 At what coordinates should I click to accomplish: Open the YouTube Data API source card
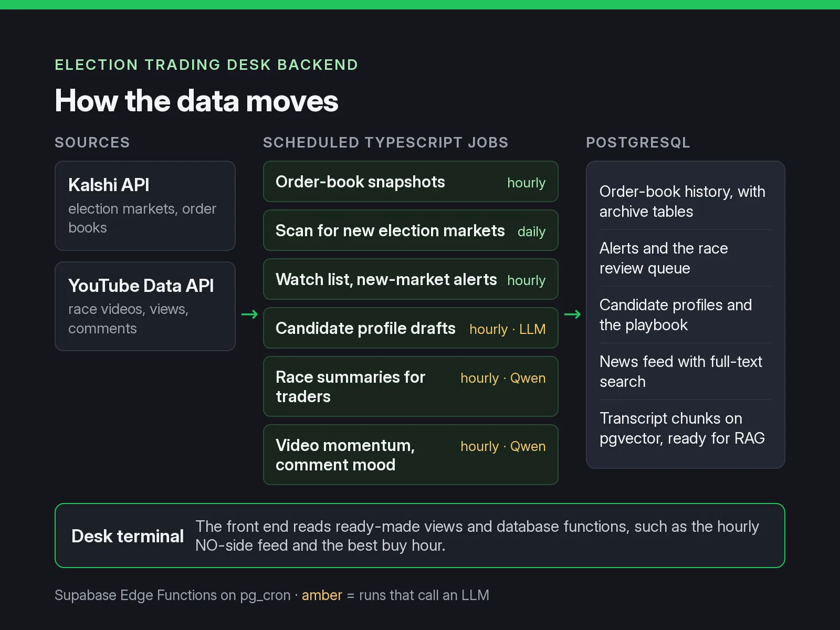point(145,307)
